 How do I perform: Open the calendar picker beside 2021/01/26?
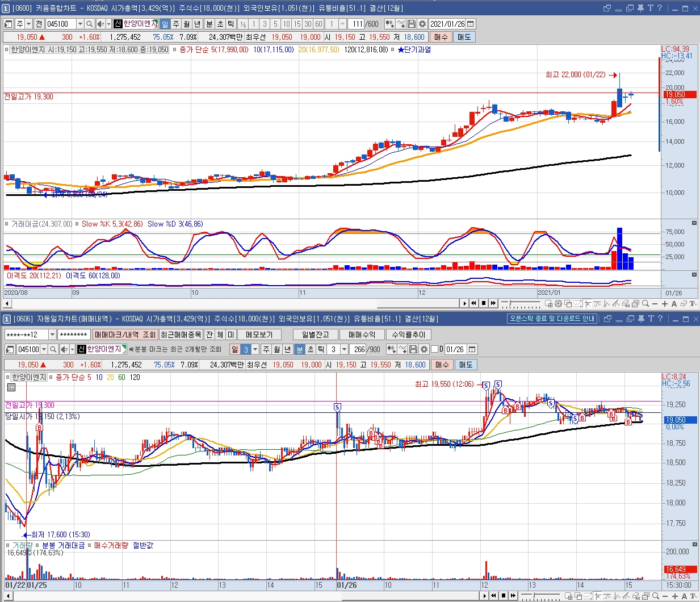tap(471, 24)
